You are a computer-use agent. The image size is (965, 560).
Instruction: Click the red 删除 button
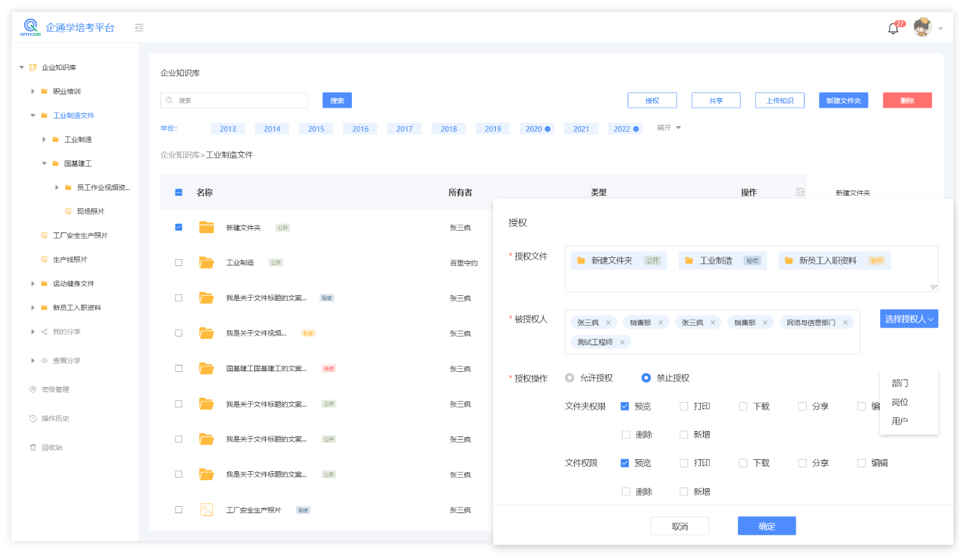click(907, 100)
